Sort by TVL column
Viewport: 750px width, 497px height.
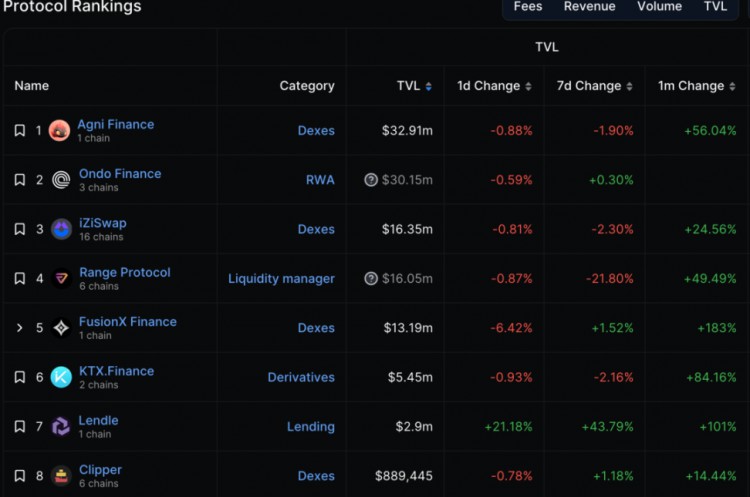coord(414,86)
